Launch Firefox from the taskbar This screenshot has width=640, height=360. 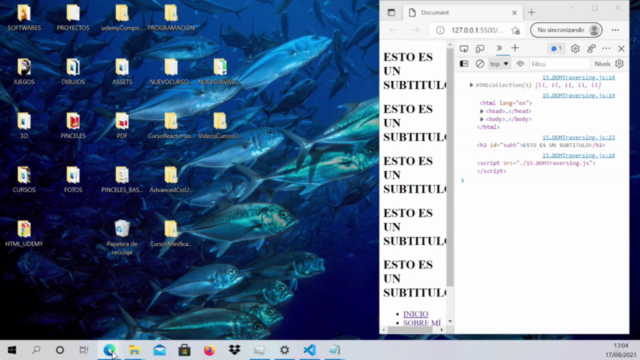(x=209, y=350)
